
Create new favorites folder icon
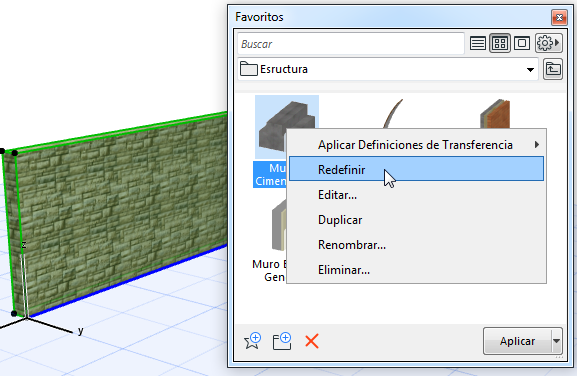[x=282, y=341]
